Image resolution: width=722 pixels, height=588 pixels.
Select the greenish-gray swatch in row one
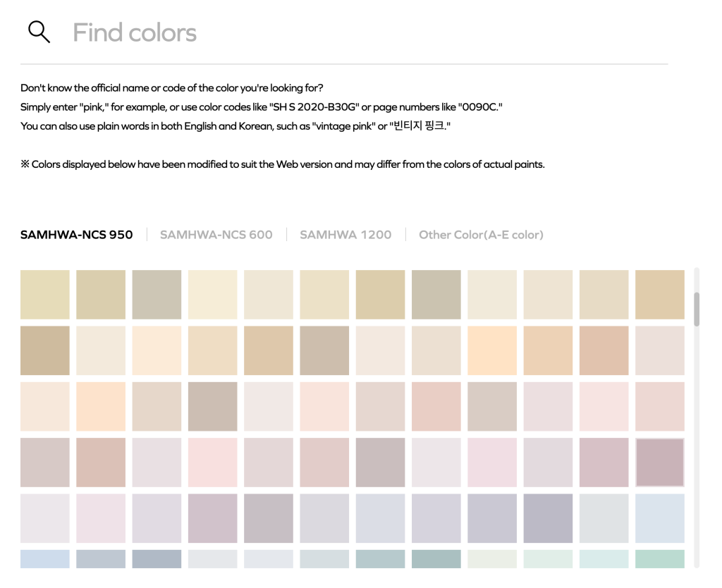point(436,294)
